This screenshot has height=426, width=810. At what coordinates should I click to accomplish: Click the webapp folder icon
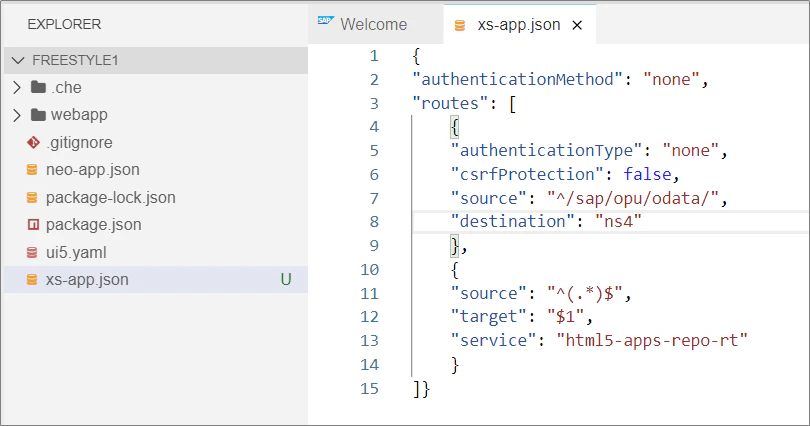(38, 114)
